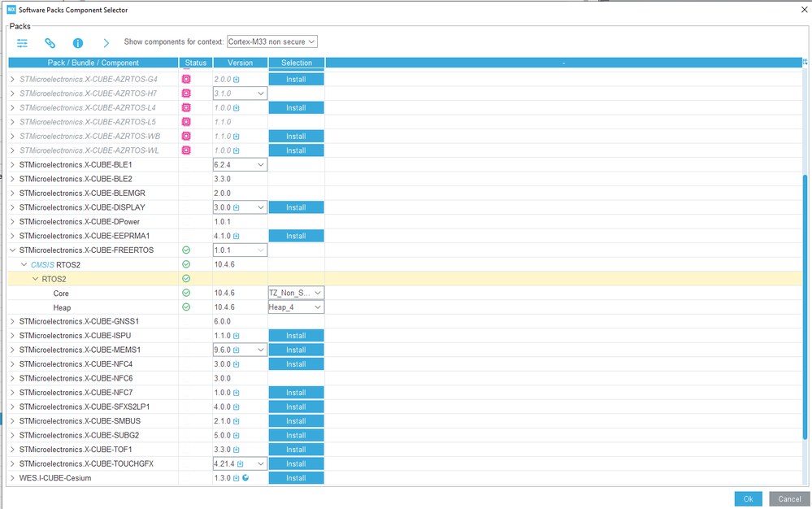
Task: Expand the X-CUBE-BLE2 pack
Action: coord(12,179)
